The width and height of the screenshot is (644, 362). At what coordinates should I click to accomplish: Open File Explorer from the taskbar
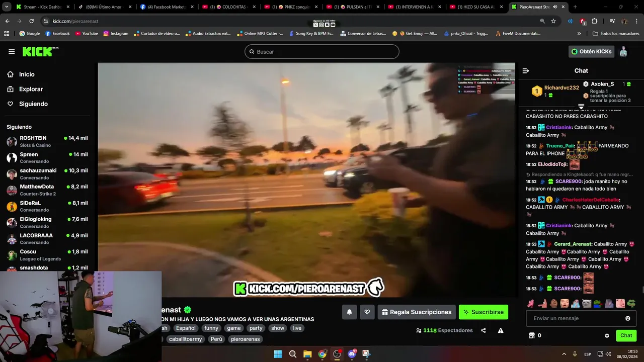(307, 354)
